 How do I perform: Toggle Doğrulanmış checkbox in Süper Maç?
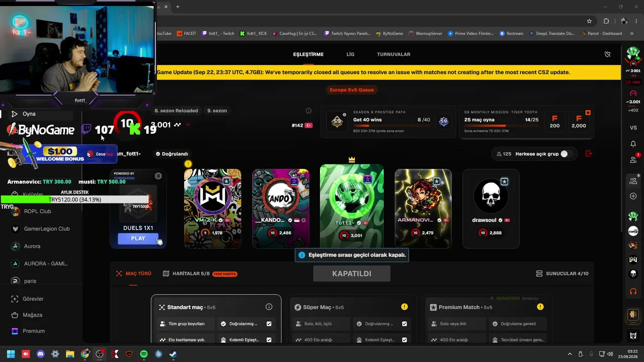pyautogui.click(x=405, y=324)
